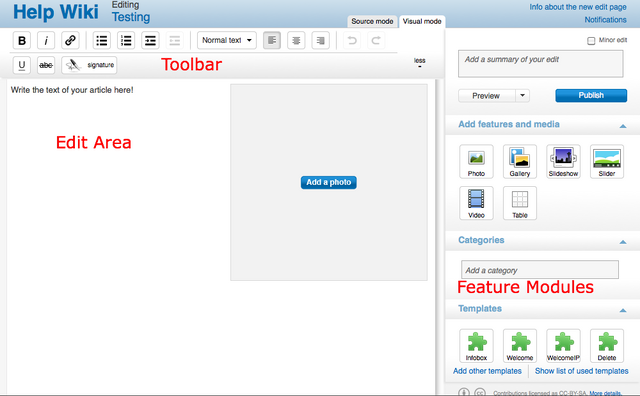This screenshot has width=640, height=396.
Task: Center align the text
Action: click(x=296, y=40)
